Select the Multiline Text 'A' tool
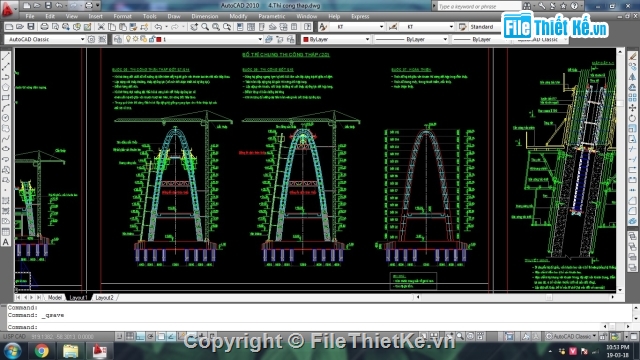The height and width of the screenshot is (360, 640). click(6, 242)
